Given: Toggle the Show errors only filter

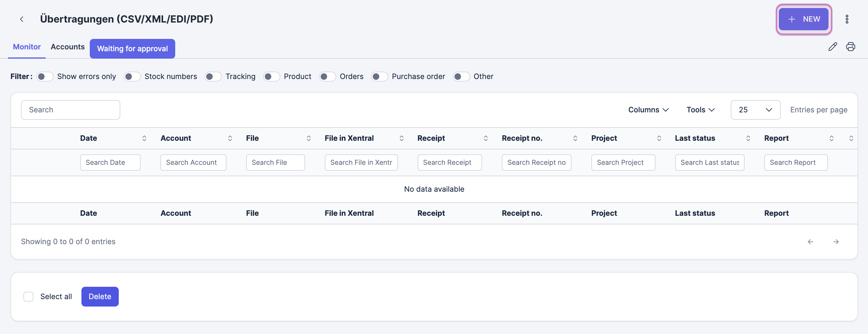Looking at the screenshot, I should point(45,77).
